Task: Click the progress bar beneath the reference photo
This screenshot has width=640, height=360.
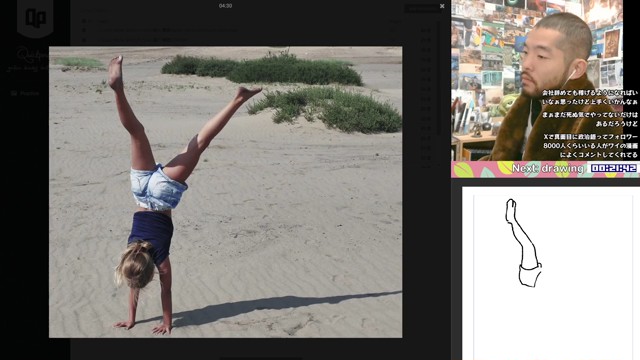Action: point(261,358)
